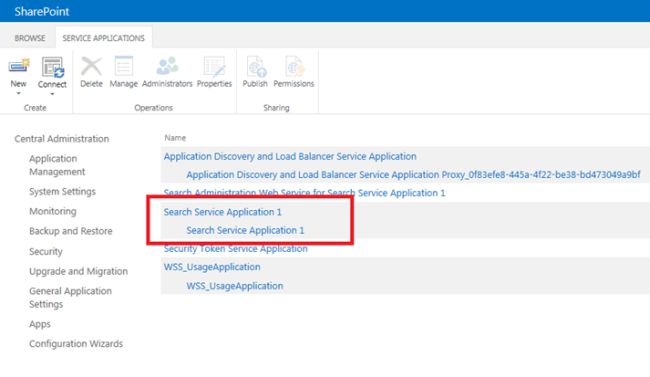Select the SERVICE APPLICATIONS tab

pyautogui.click(x=104, y=38)
